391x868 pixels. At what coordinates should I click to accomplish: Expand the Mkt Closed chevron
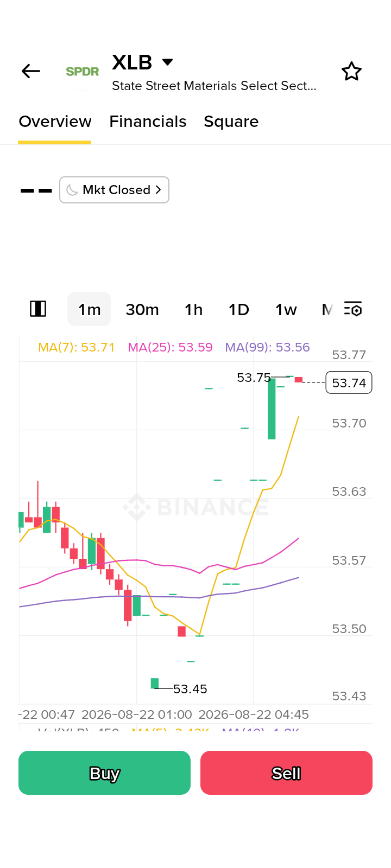click(x=158, y=190)
